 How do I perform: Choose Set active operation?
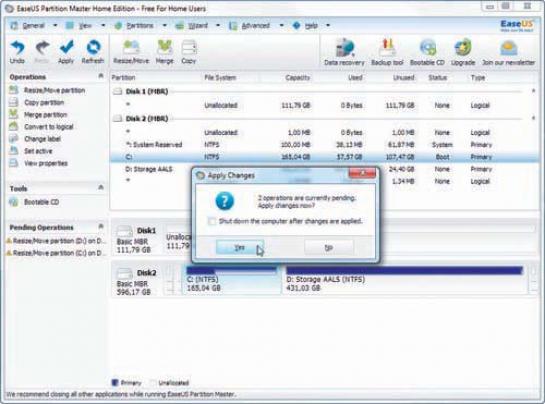(38, 151)
